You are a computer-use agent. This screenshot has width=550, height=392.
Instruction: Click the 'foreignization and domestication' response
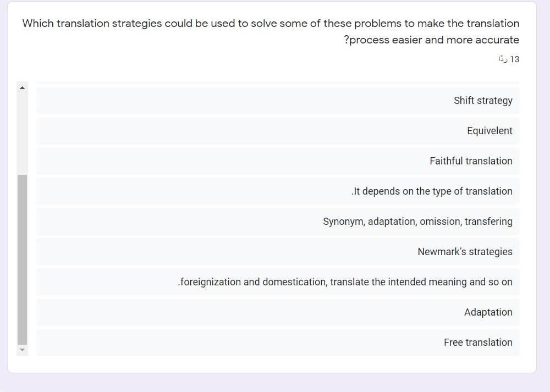coord(278,282)
